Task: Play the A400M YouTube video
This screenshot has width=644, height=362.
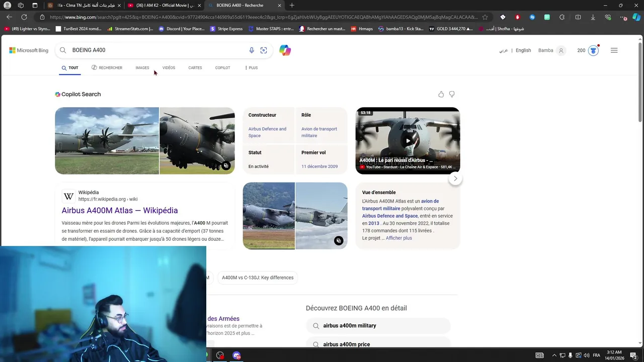Action: click(x=408, y=141)
